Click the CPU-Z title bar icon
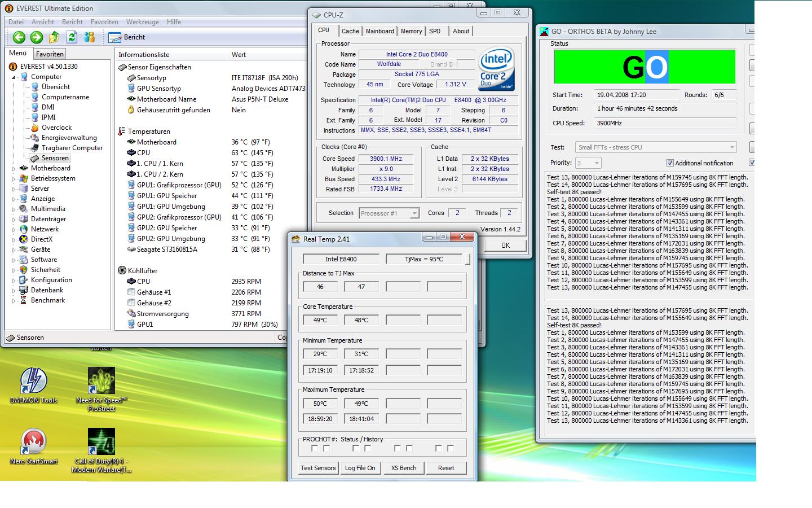Image resolution: width=812 pixels, height=508 pixels. point(316,15)
